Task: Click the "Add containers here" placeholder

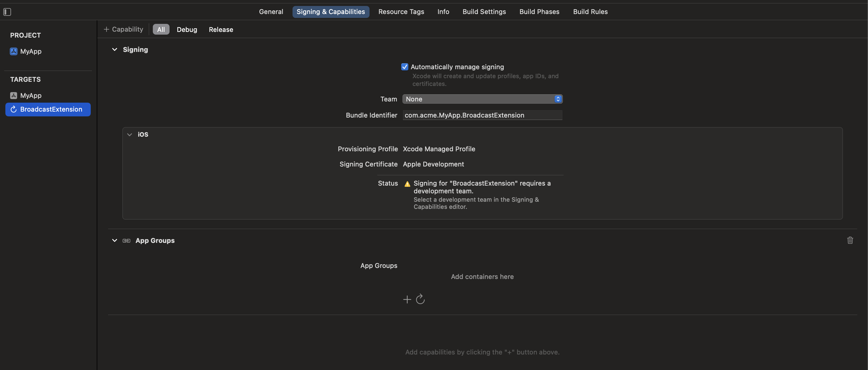Action: click(482, 277)
